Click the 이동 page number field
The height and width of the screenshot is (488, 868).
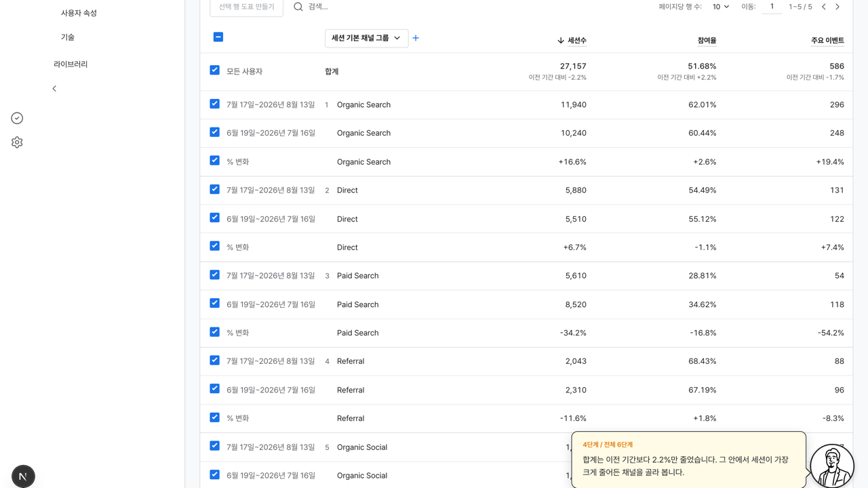pos(772,7)
